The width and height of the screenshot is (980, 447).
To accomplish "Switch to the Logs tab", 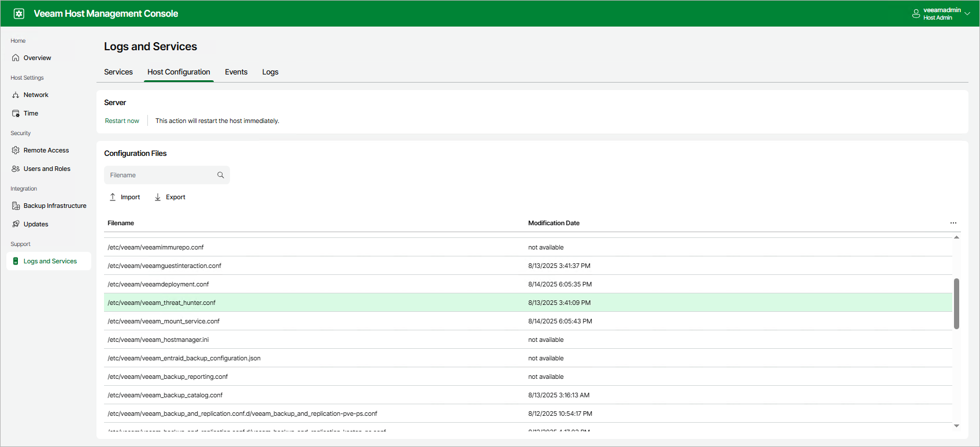I will click(x=270, y=72).
